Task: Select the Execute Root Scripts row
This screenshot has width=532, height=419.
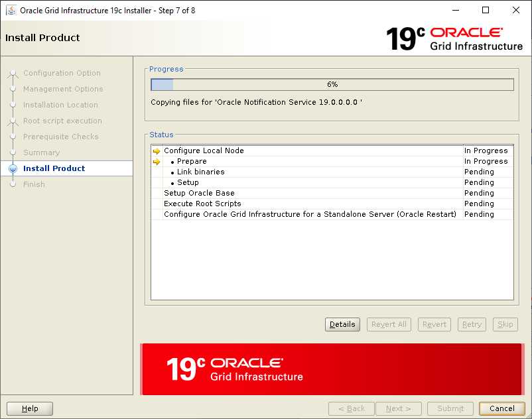Action: [x=332, y=204]
